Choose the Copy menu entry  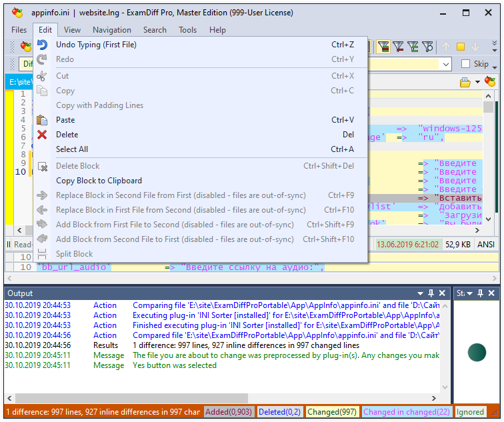pos(200,91)
